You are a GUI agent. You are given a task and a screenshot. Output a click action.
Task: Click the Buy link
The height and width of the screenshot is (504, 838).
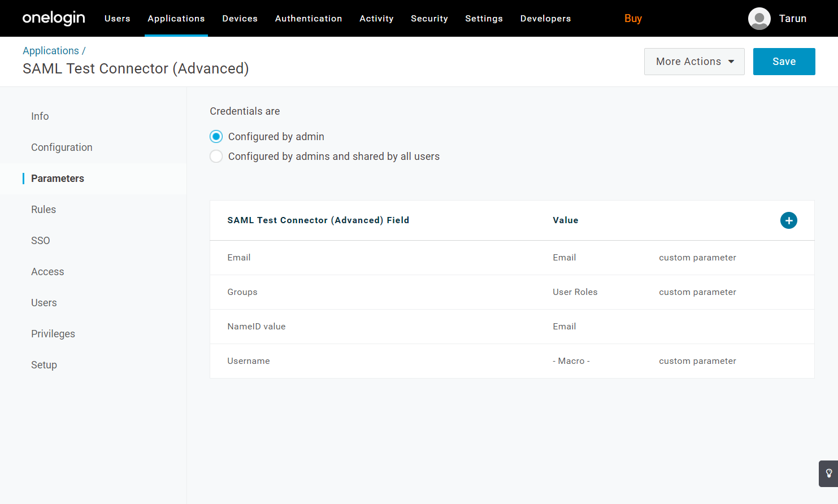tap(633, 19)
